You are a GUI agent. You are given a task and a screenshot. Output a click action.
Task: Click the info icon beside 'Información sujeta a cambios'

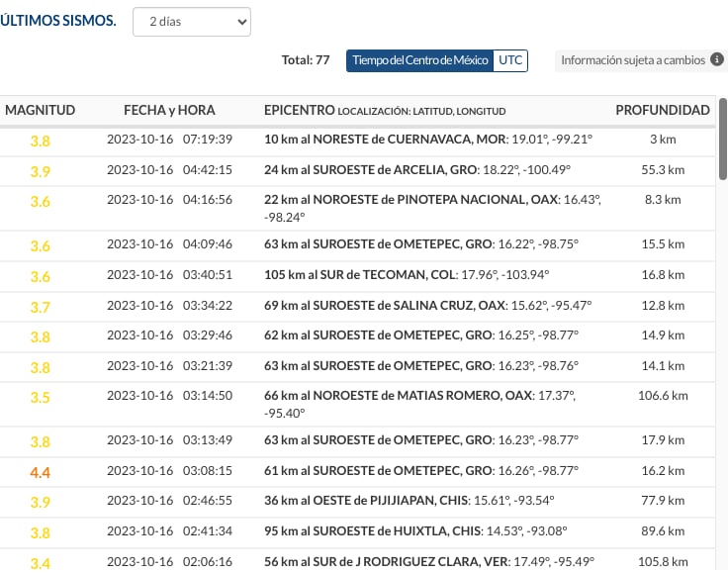coord(716,60)
